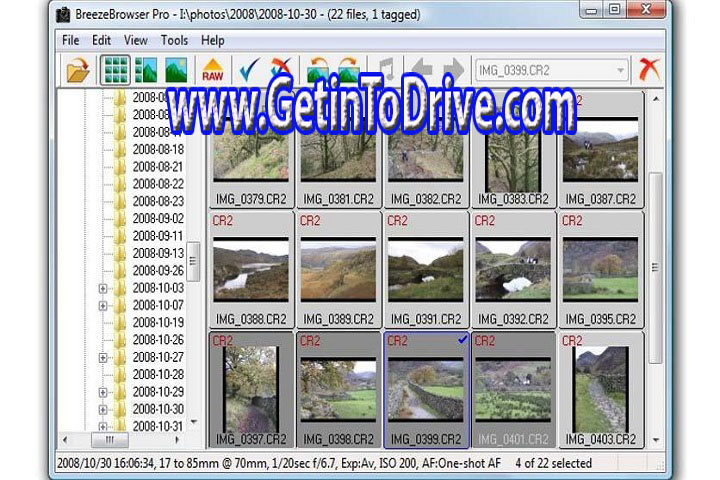Expand the 2008-10-27 folder
The image size is (720, 480).
[x=103, y=358]
